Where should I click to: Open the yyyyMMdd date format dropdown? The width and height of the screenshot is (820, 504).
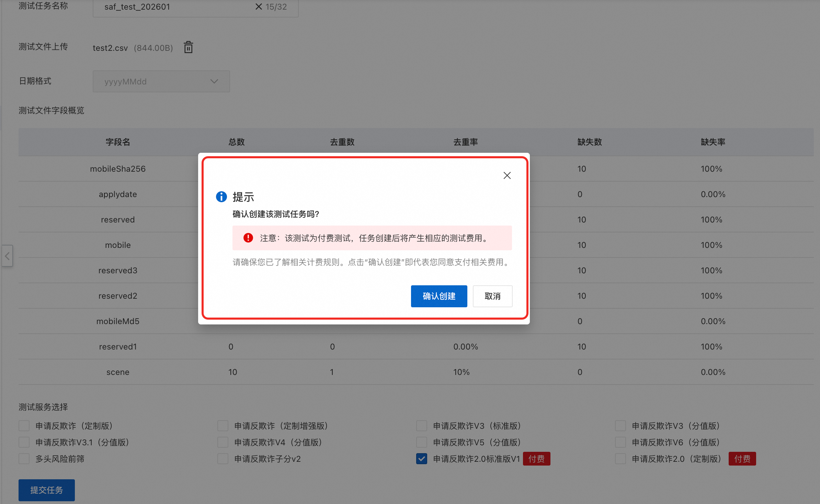point(161,81)
